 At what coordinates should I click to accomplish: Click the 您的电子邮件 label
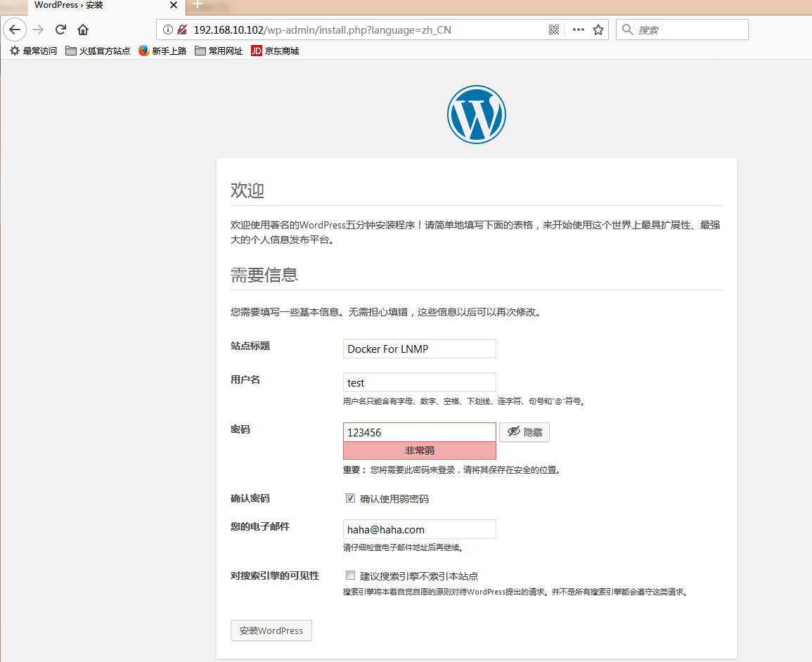(x=260, y=526)
